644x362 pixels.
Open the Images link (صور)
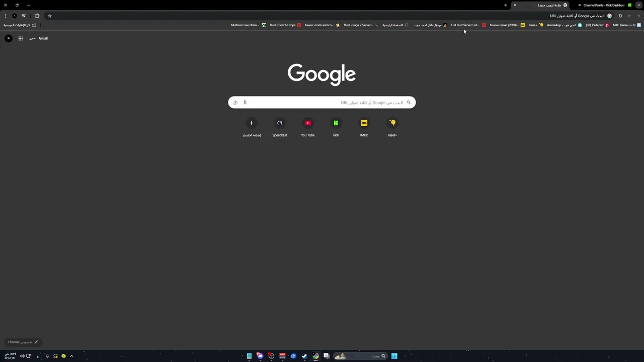[32, 38]
